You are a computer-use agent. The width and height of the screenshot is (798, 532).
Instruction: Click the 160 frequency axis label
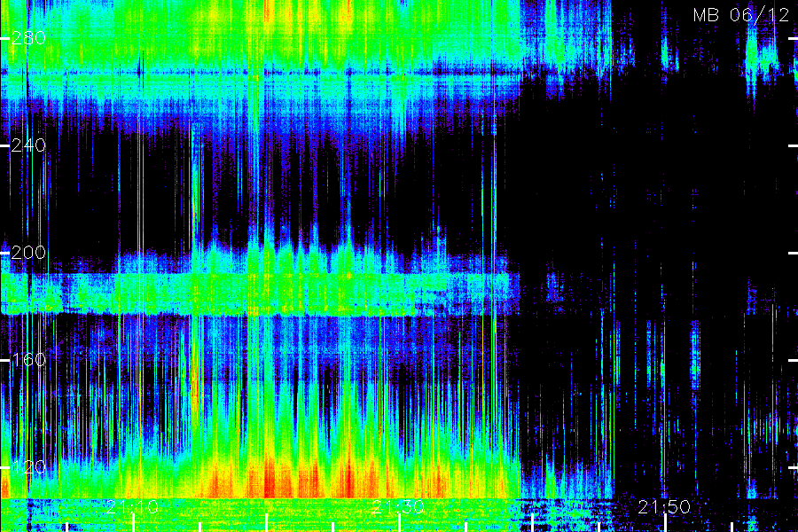pos(28,360)
